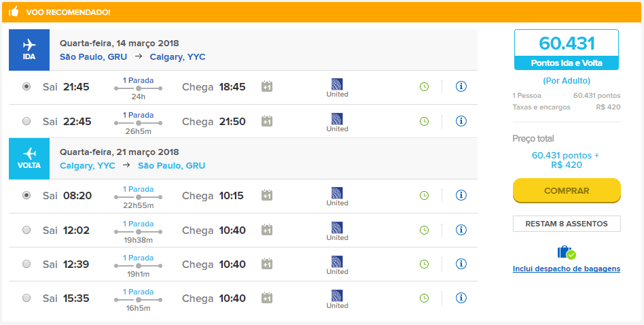Select the 12:02 return flight option
Viewport: 644px width, 325px height.
pyautogui.click(x=26, y=230)
